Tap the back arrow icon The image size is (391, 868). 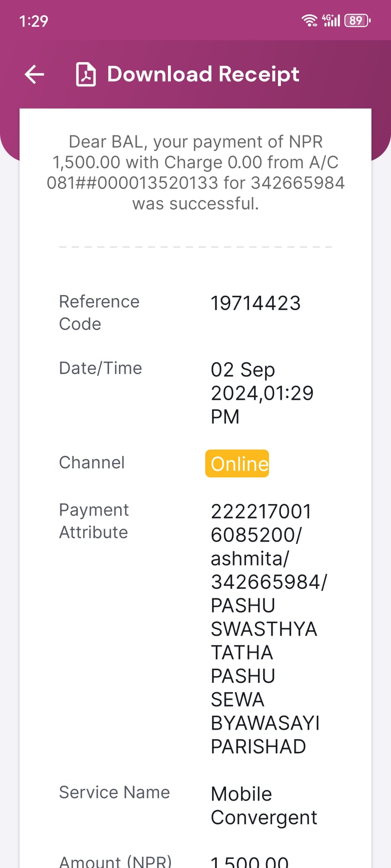click(x=34, y=74)
